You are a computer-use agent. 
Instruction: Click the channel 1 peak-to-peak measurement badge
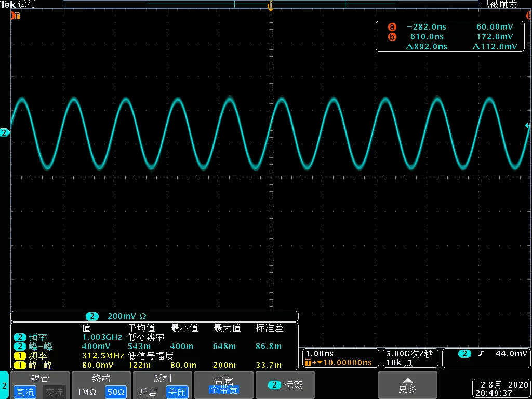pyautogui.click(x=20, y=365)
